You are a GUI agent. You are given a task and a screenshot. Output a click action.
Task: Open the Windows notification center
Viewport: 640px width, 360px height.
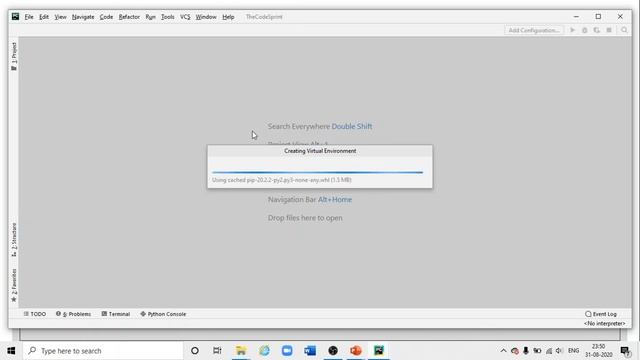pyautogui.click(x=625, y=351)
